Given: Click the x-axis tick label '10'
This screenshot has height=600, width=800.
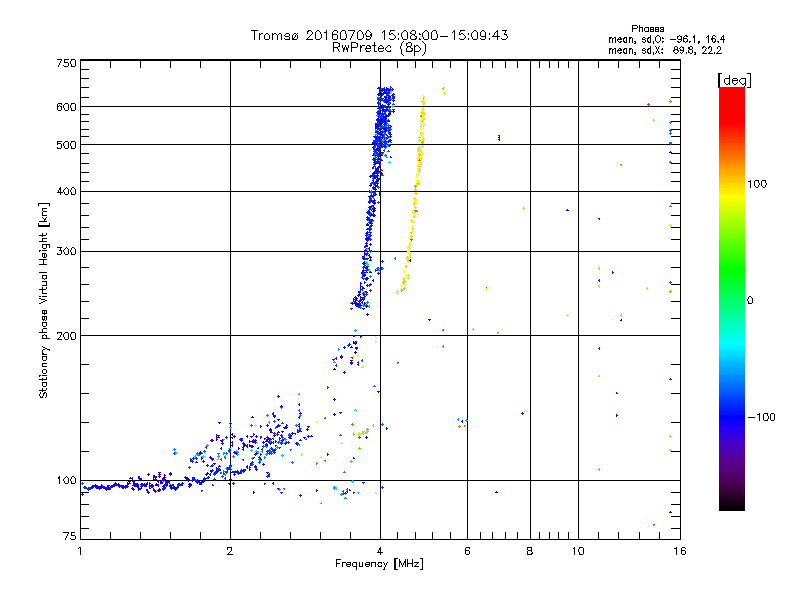Looking at the screenshot, I should pyautogui.click(x=578, y=551).
